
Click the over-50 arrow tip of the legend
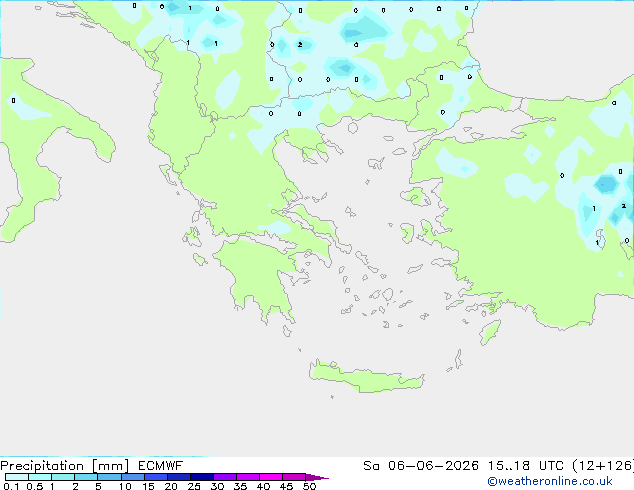317,477
